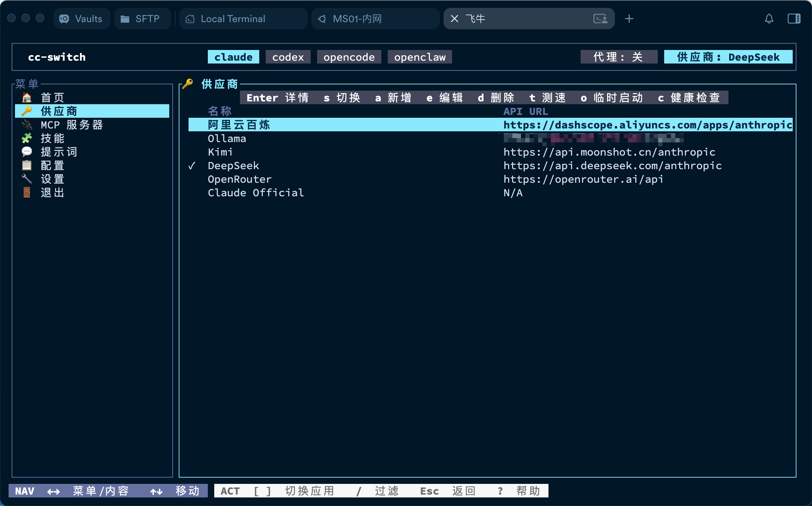Viewport: 812px width, 506px height.
Task: Open 首页 menu item
Action: pyautogui.click(x=92, y=97)
